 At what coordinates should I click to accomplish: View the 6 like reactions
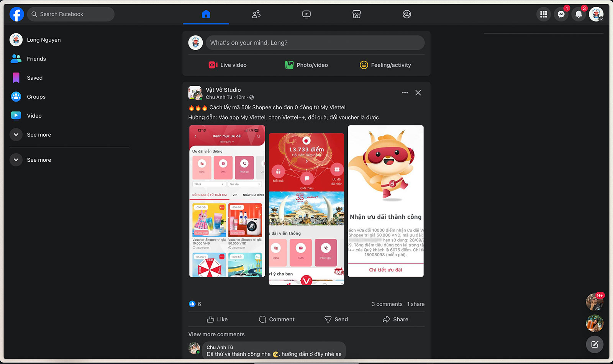[x=195, y=304]
